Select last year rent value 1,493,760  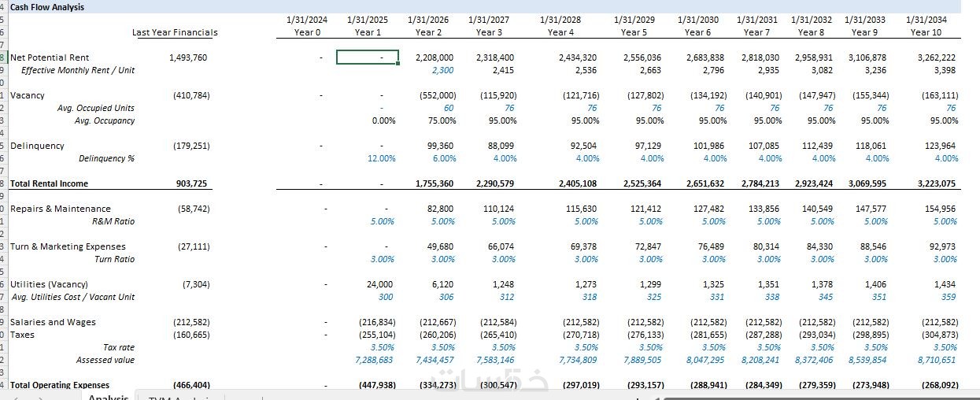click(x=189, y=57)
